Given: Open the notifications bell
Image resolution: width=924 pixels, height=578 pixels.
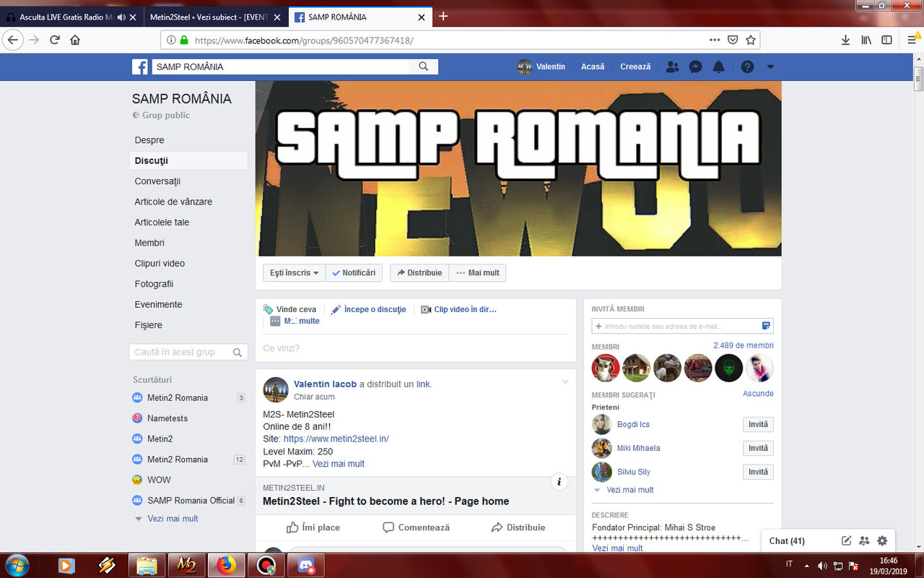Looking at the screenshot, I should click(x=718, y=66).
